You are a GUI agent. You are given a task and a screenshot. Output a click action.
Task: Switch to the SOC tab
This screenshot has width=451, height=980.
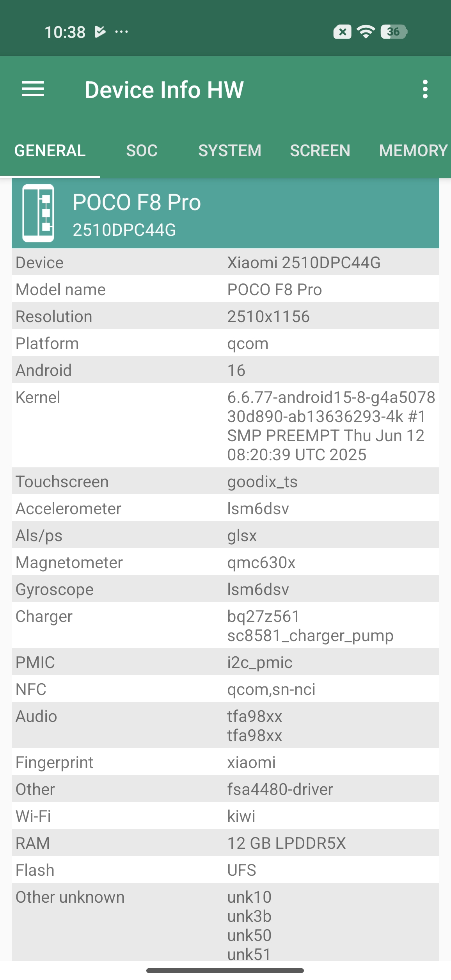tap(142, 151)
